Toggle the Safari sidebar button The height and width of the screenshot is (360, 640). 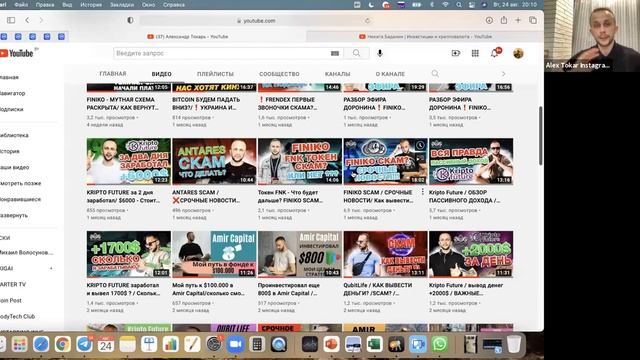[11, 20]
